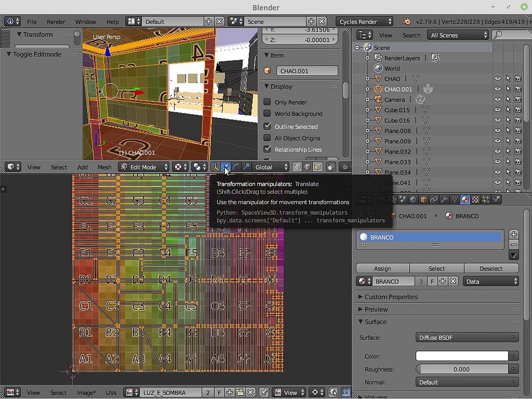Click the material Deselect button
This screenshot has width=532, height=399.
[x=491, y=268]
